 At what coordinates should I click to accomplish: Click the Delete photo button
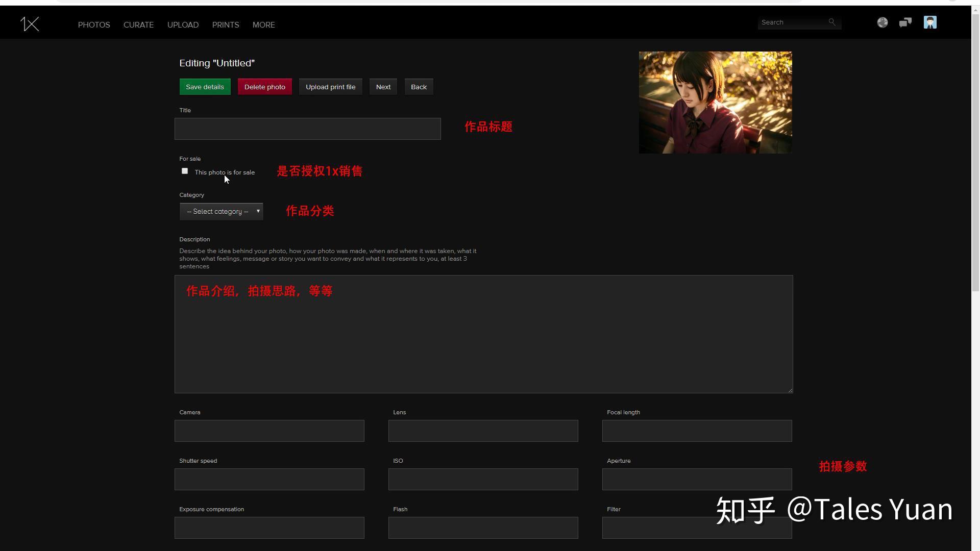tap(264, 87)
